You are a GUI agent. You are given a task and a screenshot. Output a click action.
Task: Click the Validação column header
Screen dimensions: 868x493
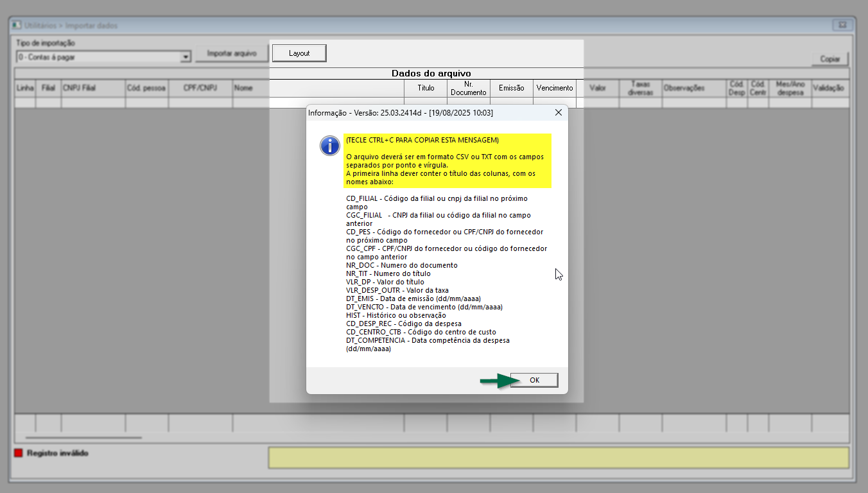point(830,88)
